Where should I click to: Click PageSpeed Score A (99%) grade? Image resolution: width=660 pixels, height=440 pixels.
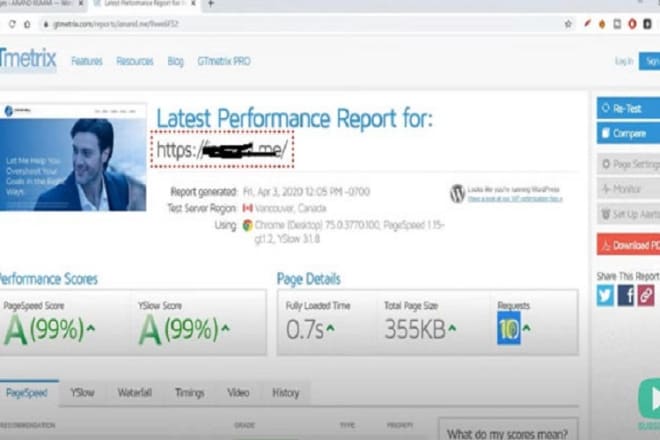coord(44,330)
